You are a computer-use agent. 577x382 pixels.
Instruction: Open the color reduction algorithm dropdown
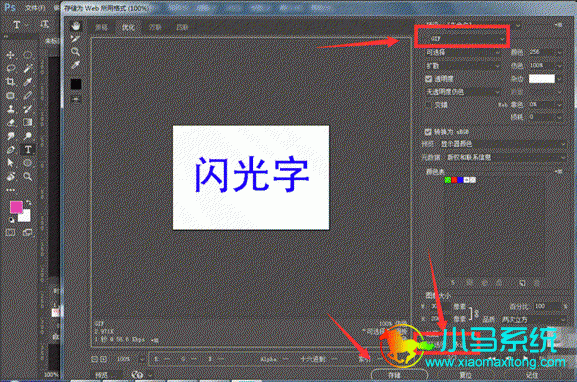[463, 53]
